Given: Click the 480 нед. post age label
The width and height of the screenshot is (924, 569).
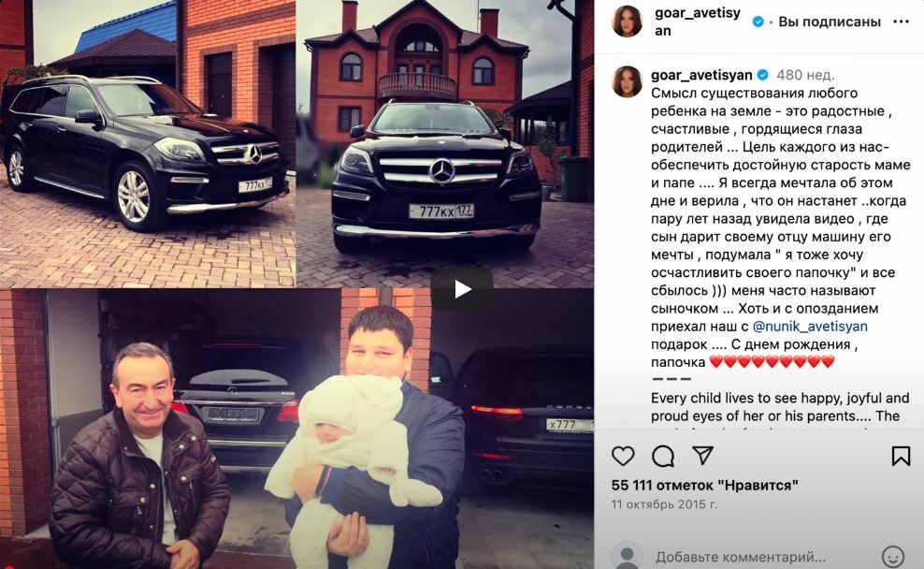Looking at the screenshot, I should [x=805, y=75].
